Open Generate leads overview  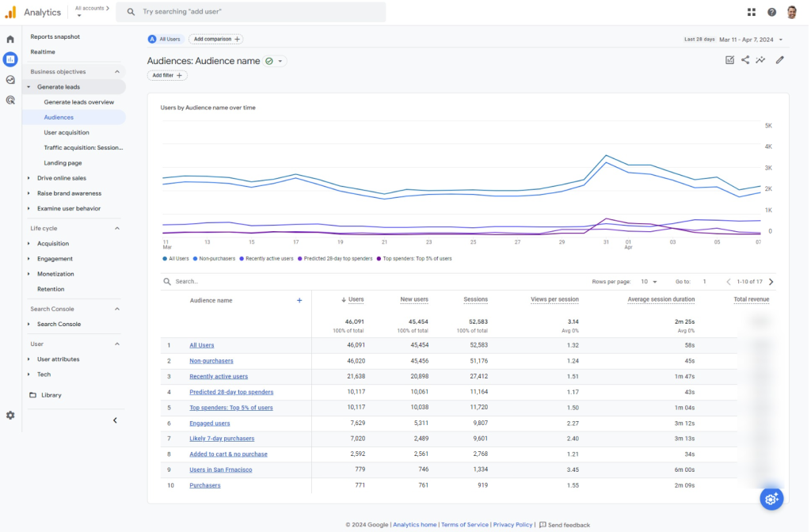tap(78, 102)
